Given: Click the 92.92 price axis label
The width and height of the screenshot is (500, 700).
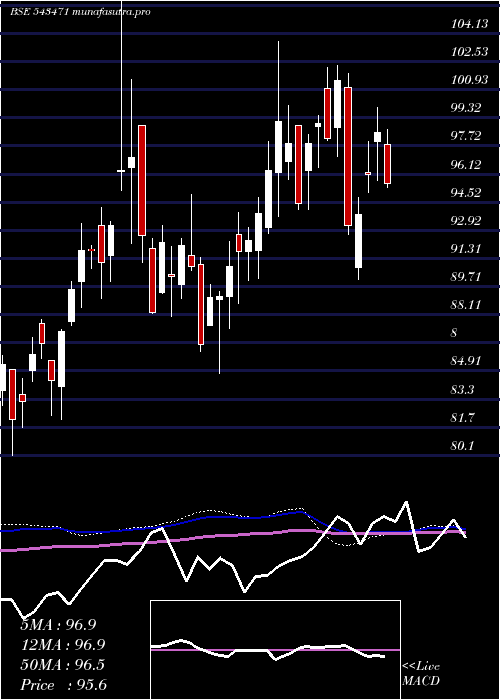Looking at the screenshot, I should tap(467, 221).
